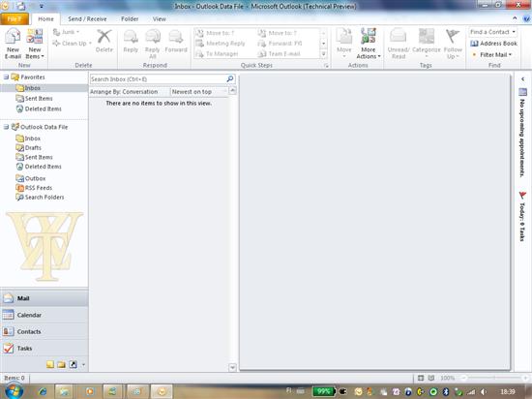Switch to Normal view button in status bar
Image resolution: width=532 pixels, height=399 pixels.
[x=421, y=378]
